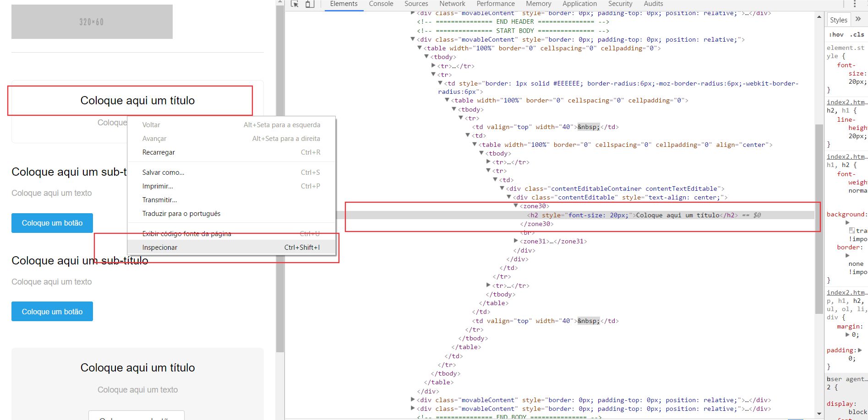The width and height of the screenshot is (868, 420).
Task: Collapse the table with align="center"
Action: [475, 145]
